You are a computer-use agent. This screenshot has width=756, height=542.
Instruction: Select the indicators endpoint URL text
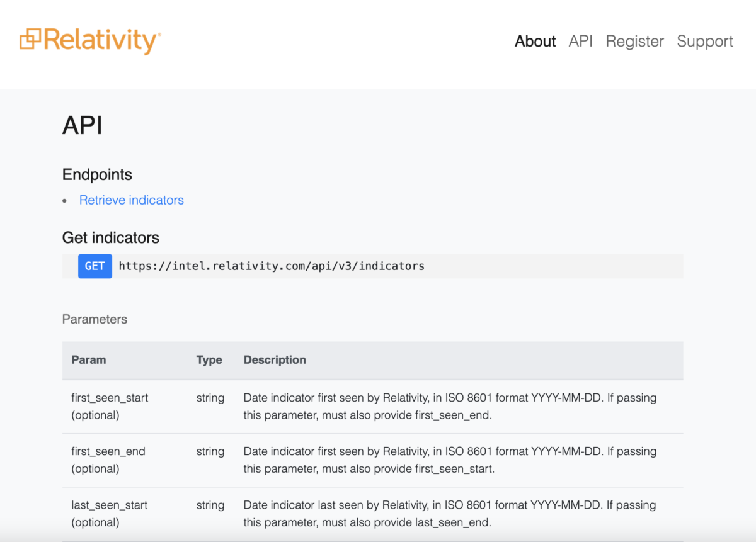(x=272, y=266)
